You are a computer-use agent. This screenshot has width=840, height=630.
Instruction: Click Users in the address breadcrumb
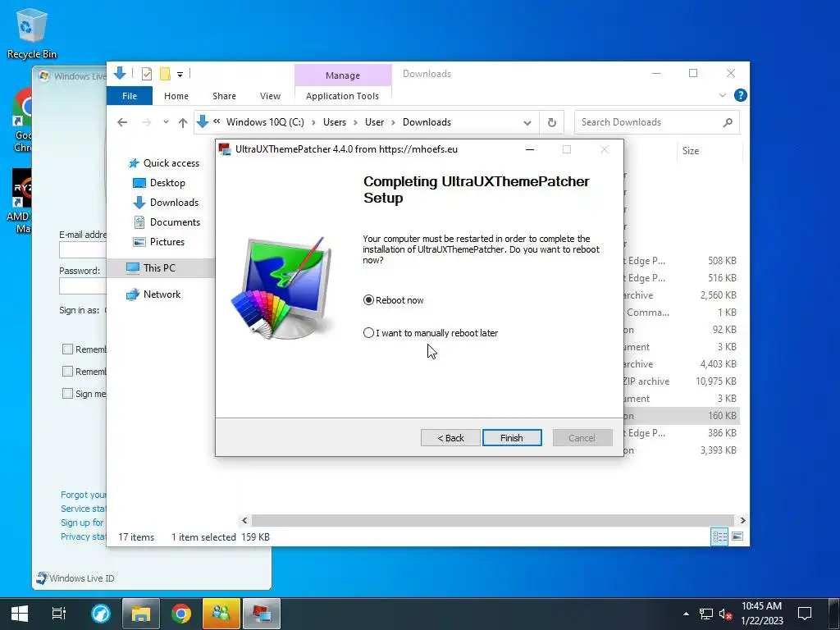coord(335,122)
